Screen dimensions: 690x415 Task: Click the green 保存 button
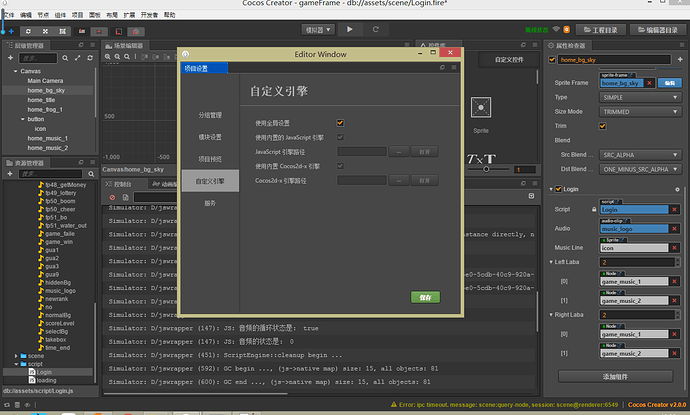click(425, 297)
